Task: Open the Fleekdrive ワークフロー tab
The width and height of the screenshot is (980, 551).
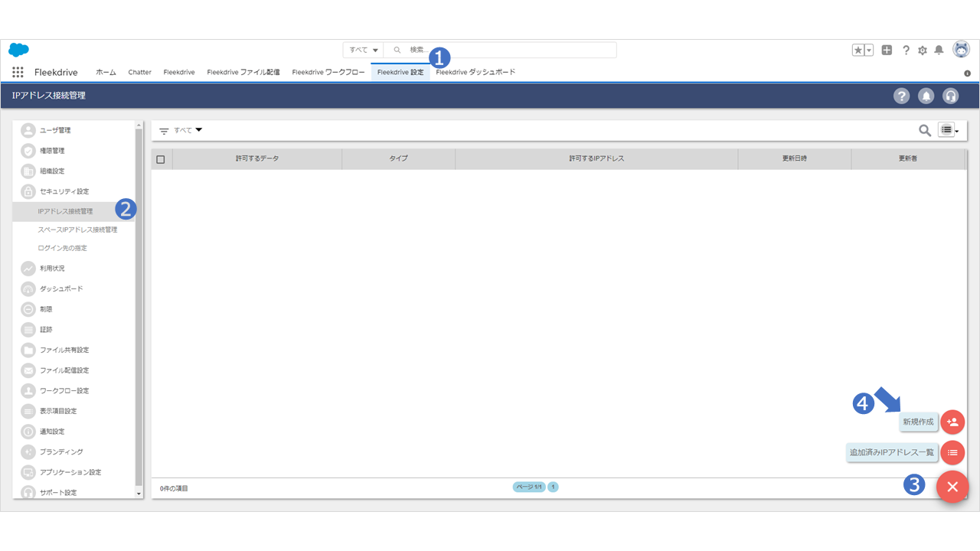Action: pyautogui.click(x=328, y=72)
